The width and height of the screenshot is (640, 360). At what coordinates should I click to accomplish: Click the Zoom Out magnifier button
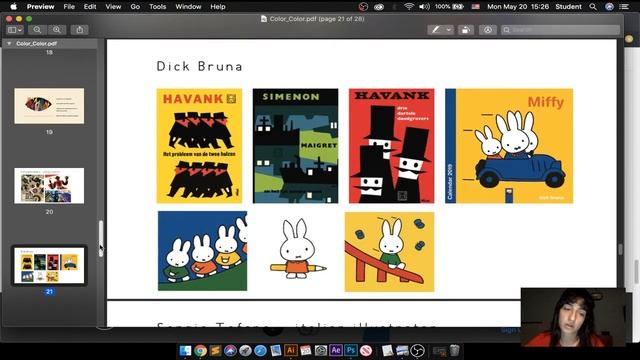(x=37, y=30)
